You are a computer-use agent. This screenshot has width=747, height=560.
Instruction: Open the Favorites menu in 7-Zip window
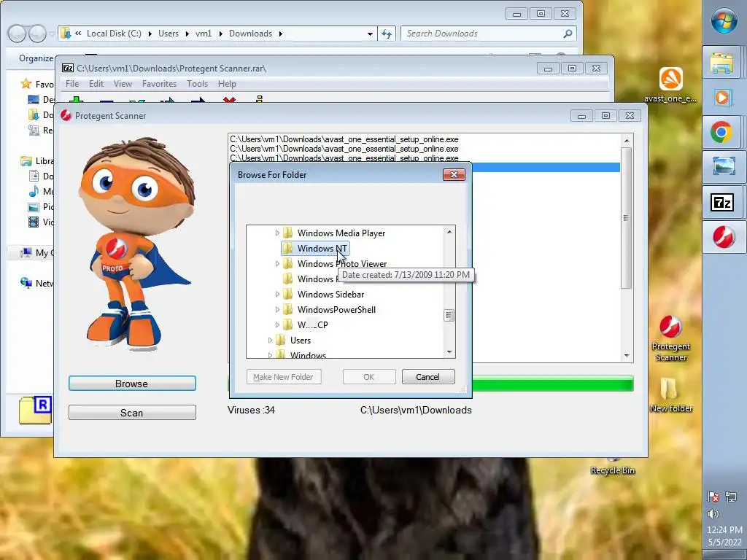(159, 83)
